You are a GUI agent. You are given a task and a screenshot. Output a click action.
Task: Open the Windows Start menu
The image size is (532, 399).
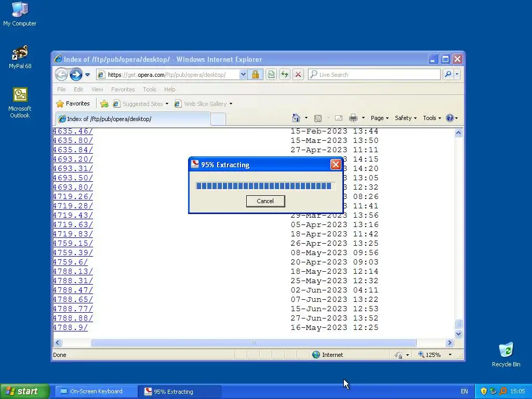pos(25,391)
